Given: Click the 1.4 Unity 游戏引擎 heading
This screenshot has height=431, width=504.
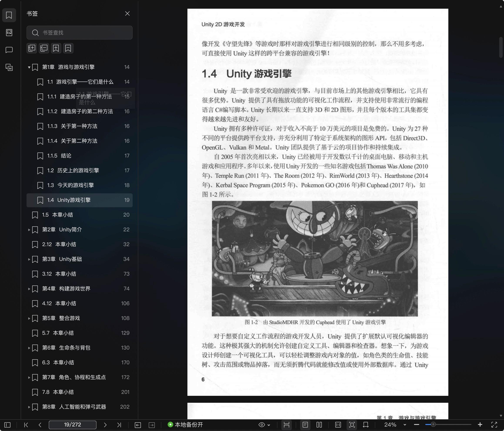Looking at the screenshot, I should point(246,74).
